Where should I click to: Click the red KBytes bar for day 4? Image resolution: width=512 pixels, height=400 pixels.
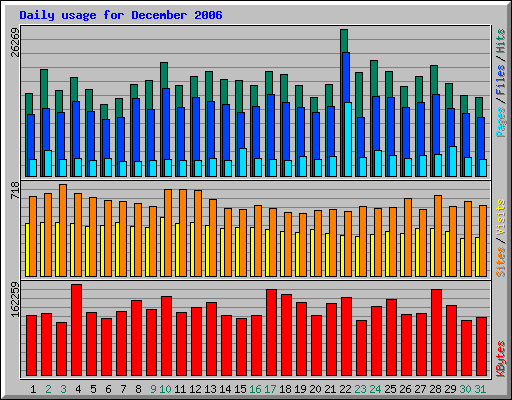point(76,330)
